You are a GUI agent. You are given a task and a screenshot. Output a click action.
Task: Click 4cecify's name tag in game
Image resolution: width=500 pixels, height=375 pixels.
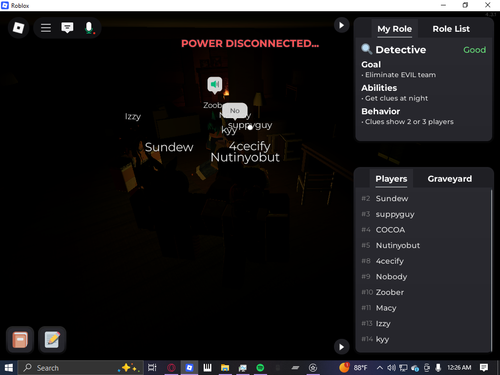pos(249,146)
